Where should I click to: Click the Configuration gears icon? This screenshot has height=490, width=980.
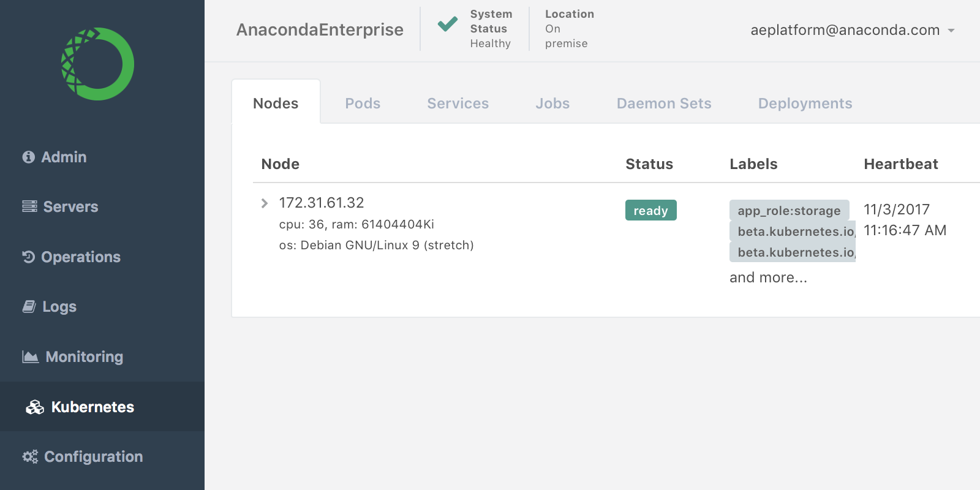pyautogui.click(x=30, y=457)
